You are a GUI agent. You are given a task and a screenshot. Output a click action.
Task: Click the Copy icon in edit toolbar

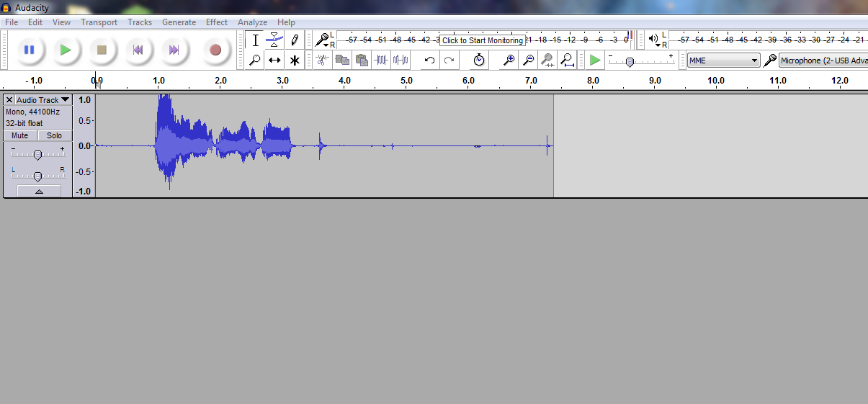tap(342, 60)
